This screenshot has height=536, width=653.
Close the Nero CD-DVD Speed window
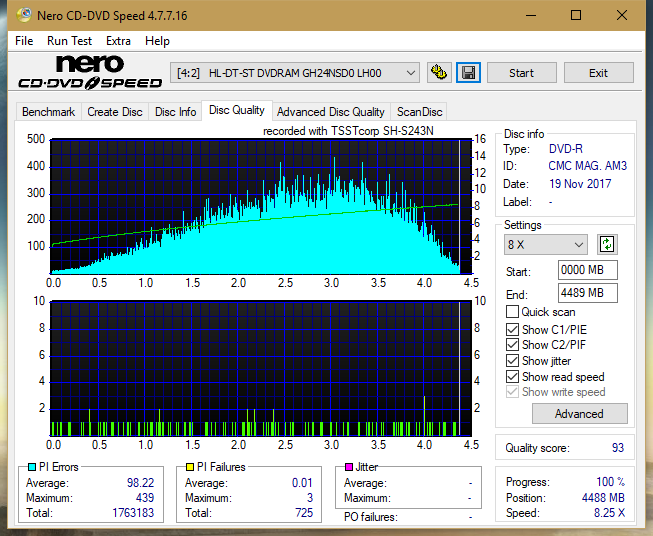pyautogui.click(x=622, y=15)
